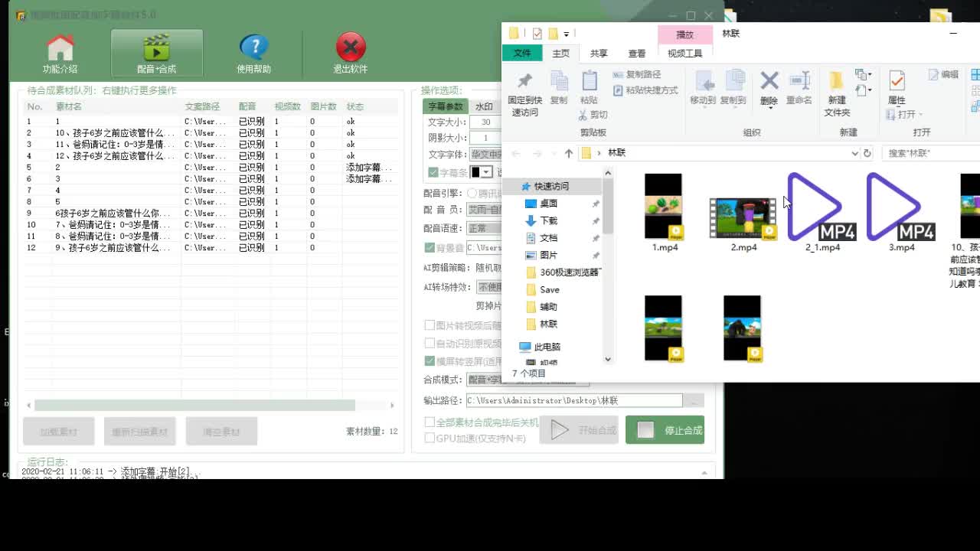
Task: Enable GPU加速 checkbox
Action: pyautogui.click(x=430, y=439)
